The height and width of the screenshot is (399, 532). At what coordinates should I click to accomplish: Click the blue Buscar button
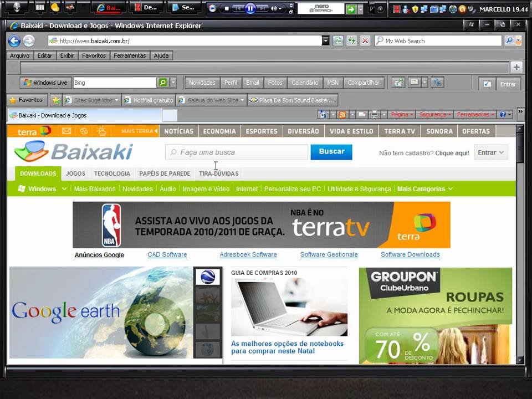pos(331,152)
